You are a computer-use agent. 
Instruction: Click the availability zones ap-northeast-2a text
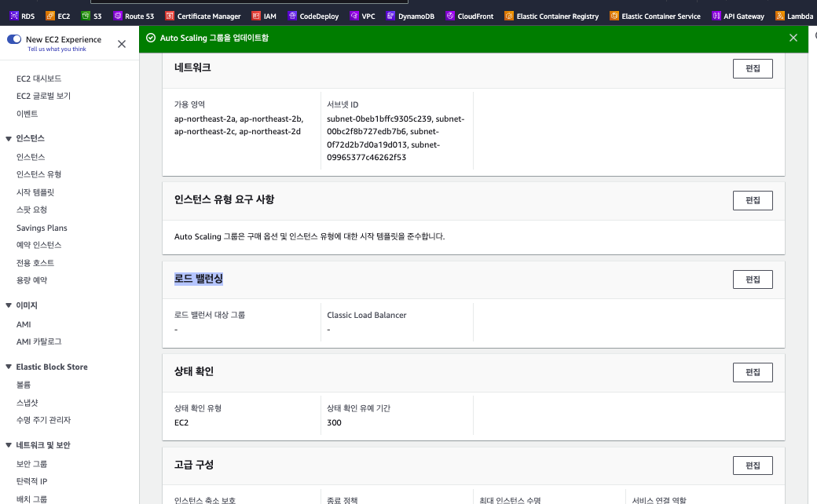[239, 126]
